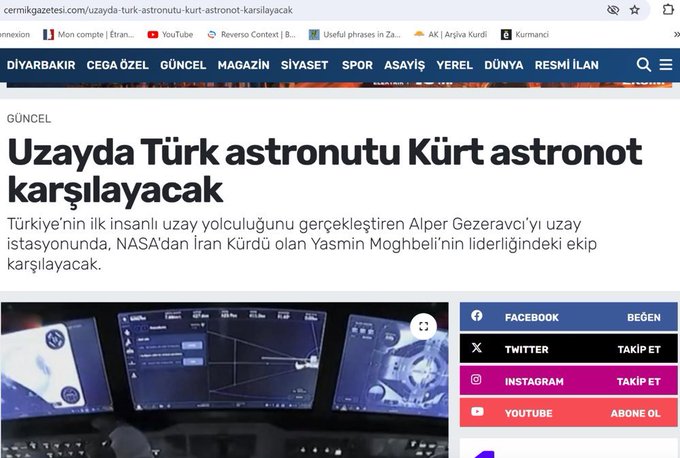Click the YouTube logo icon in sidebar
The image size is (680, 458).
[477, 411]
